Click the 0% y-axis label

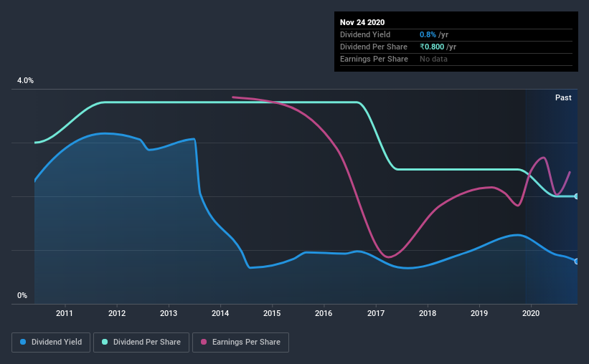22,296
